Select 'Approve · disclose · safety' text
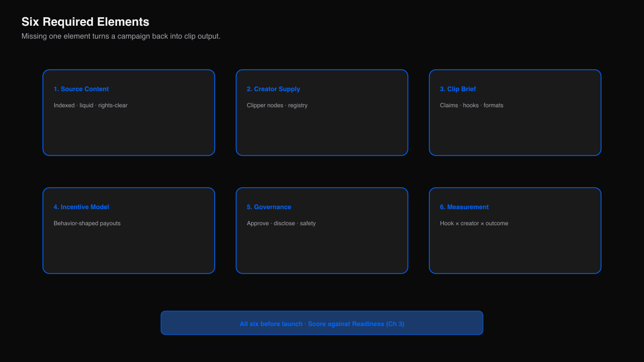Screen dimensions: 644x362 coord(281,223)
